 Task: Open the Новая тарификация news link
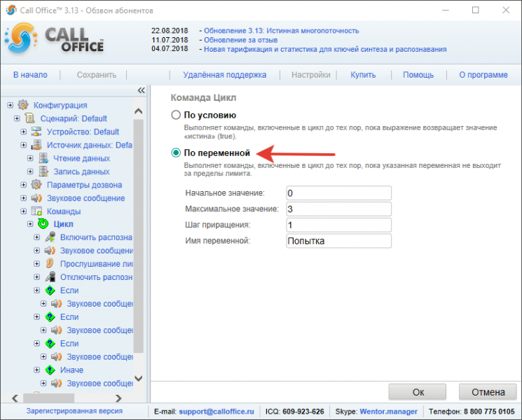click(x=325, y=49)
